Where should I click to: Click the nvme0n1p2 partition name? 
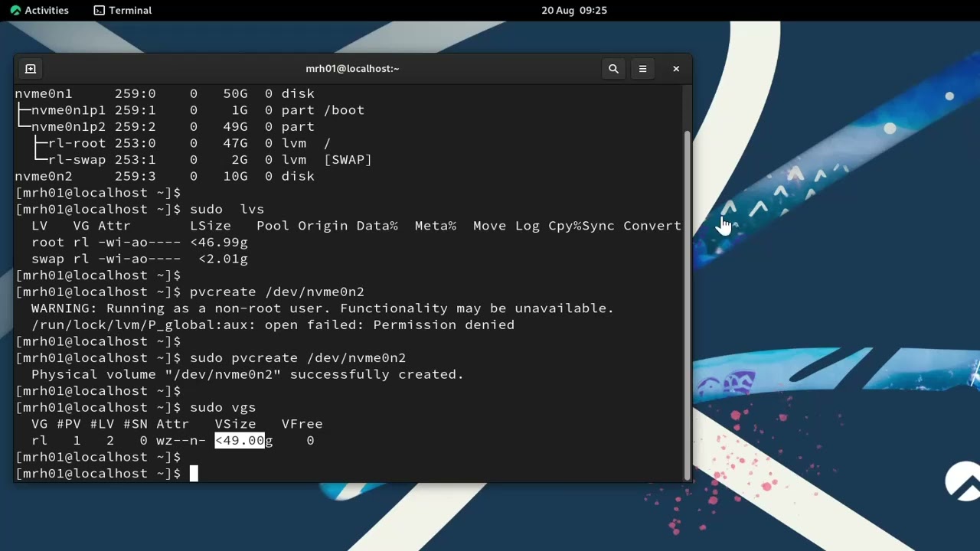point(69,127)
